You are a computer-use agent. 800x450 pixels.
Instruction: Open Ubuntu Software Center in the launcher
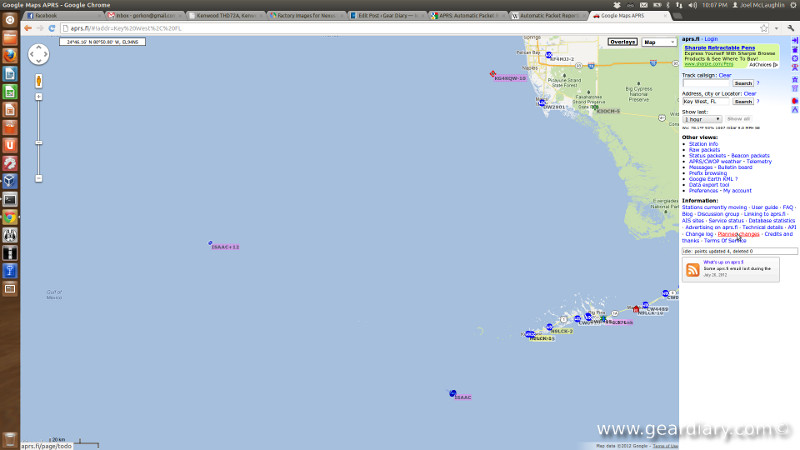pyautogui.click(x=10, y=128)
